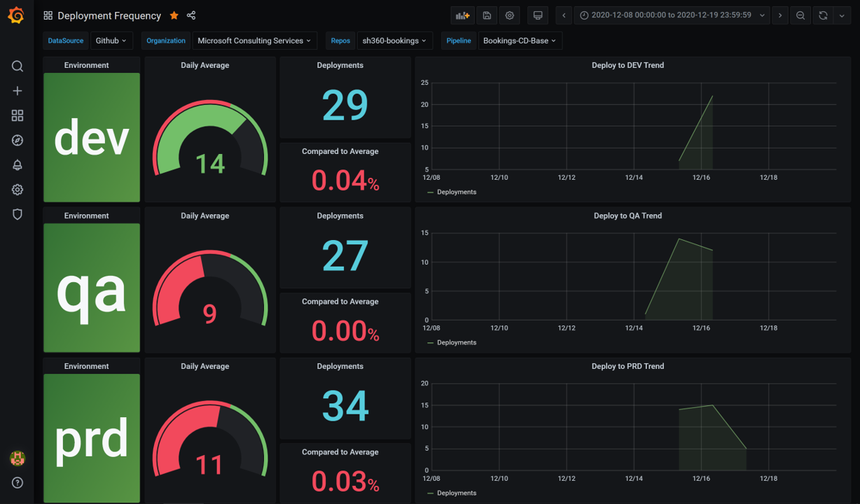Open the Github datasource dropdown

tap(111, 41)
